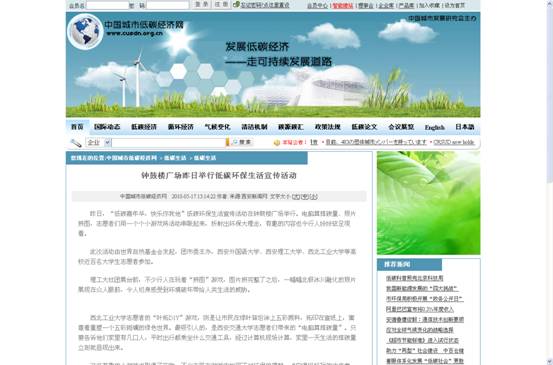
Task: Click the password input field
Action: click(x=168, y=5)
